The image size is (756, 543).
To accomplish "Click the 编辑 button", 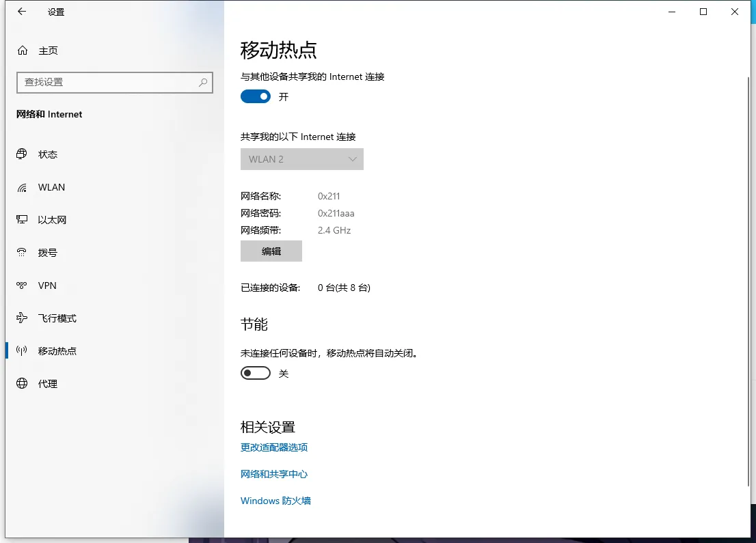I will tap(271, 251).
